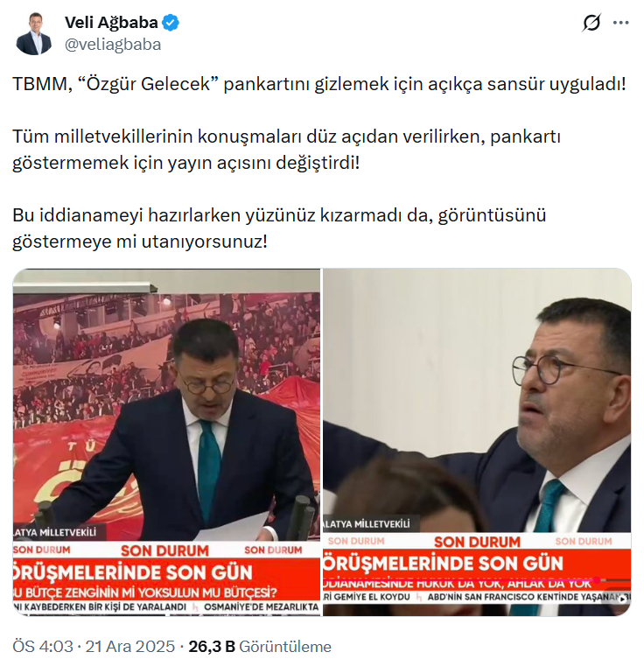
Task: Click the unplayed part of the video progress bar
Action: pos(615,580)
